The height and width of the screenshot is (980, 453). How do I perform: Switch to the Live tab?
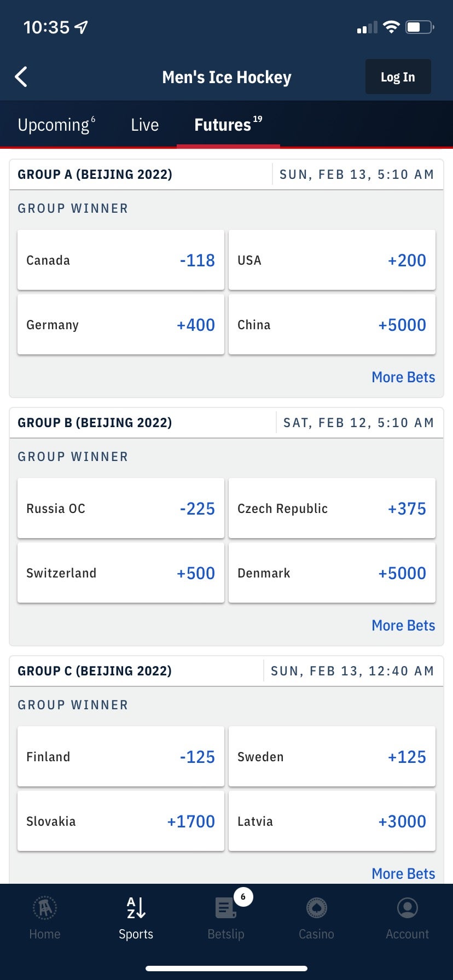coord(144,125)
